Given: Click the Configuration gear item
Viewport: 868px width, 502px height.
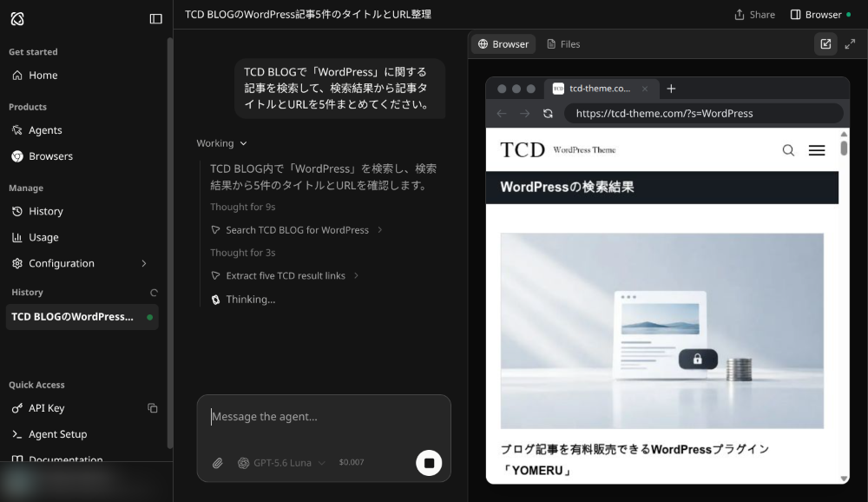Looking at the screenshot, I should pos(61,263).
